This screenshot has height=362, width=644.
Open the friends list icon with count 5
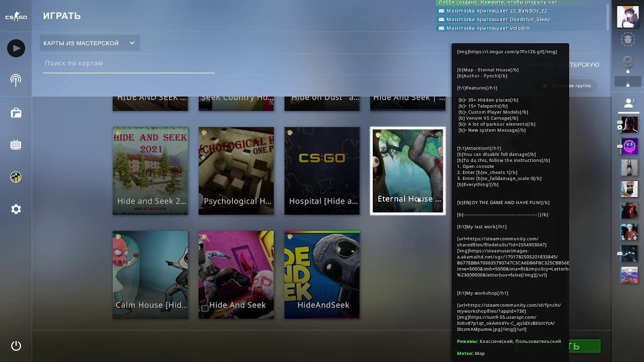click(628, 104)
